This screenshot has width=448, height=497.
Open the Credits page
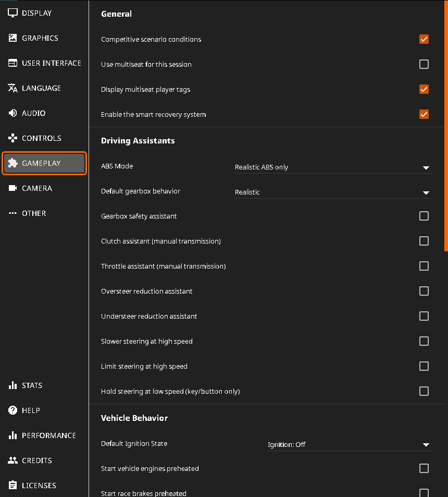coord(36,460)
